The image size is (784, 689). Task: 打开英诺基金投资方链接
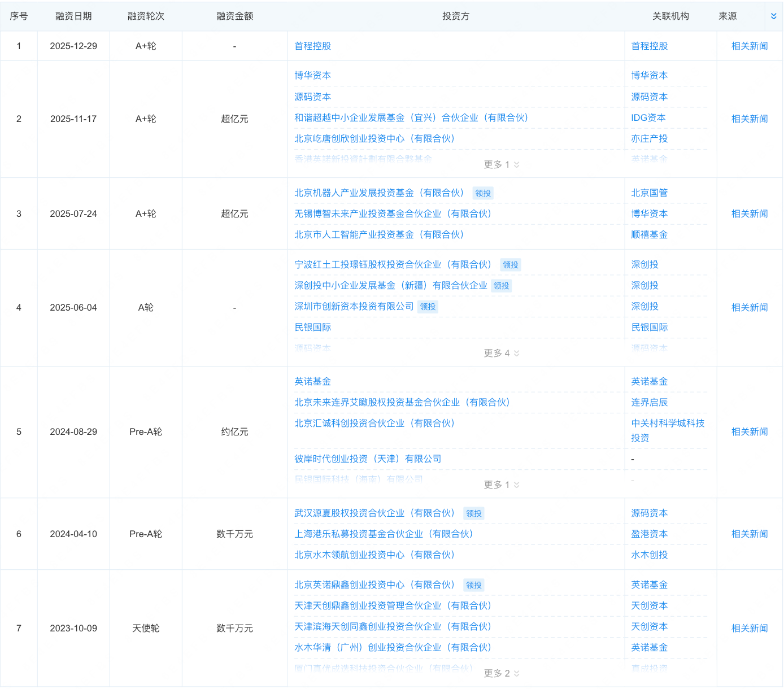[x=312, y=381]
